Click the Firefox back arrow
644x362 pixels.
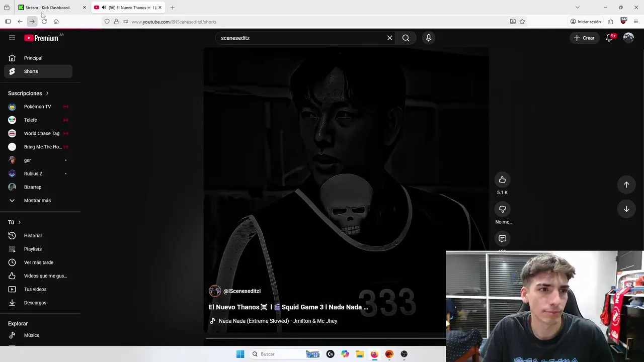click(x=20, y=22)
